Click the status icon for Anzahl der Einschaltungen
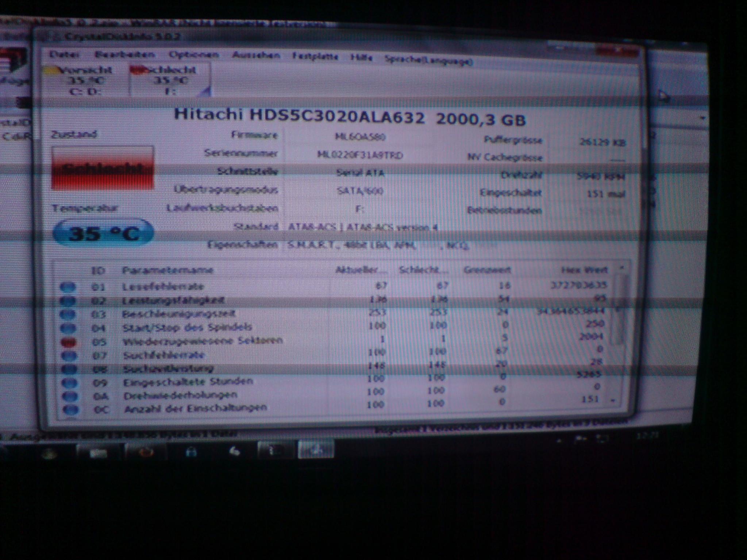The image size is (747, 560). click(x=71, y=410)
